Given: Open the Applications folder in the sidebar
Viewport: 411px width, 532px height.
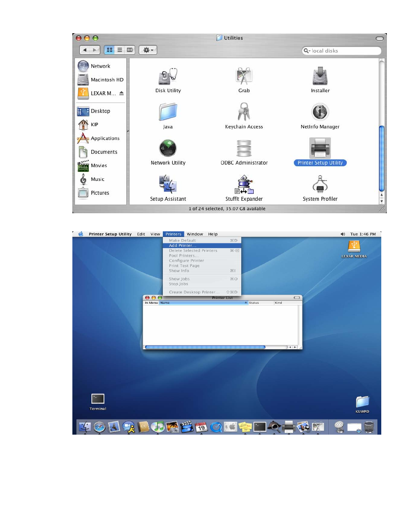Looking at the screenshot, I should (99, 138).
